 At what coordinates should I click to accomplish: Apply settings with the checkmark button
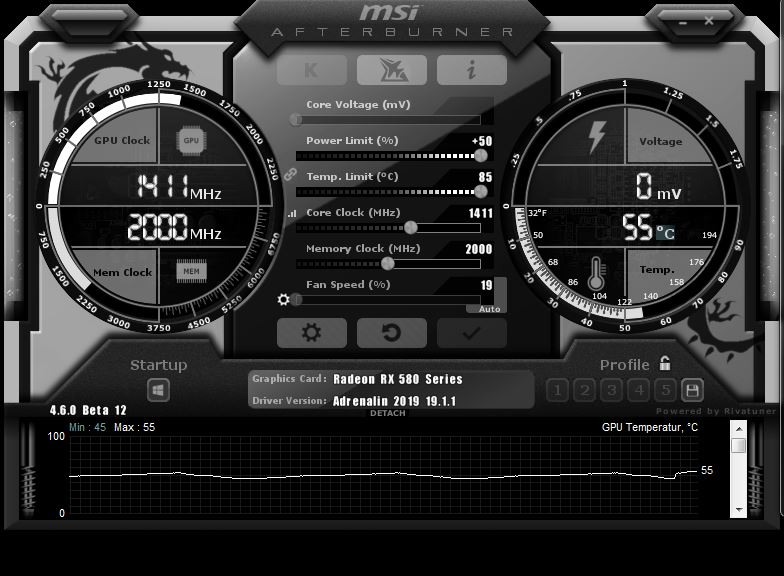(472, 332)
